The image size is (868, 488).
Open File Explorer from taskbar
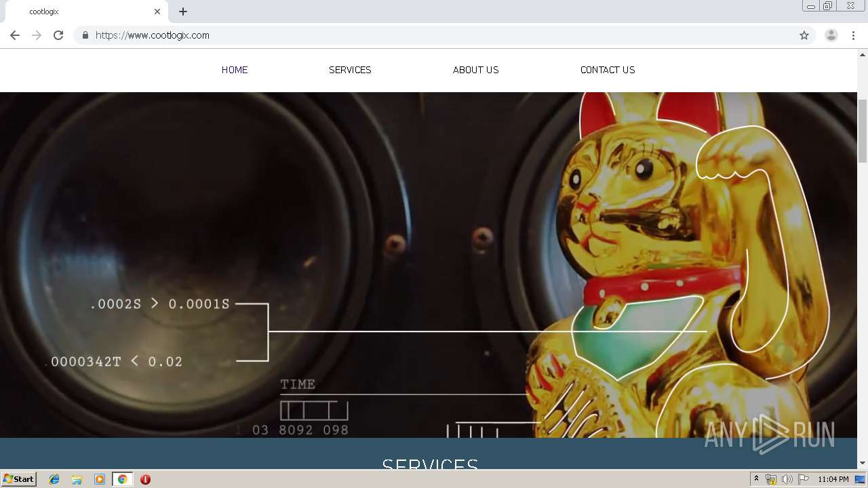click(77, 479)
